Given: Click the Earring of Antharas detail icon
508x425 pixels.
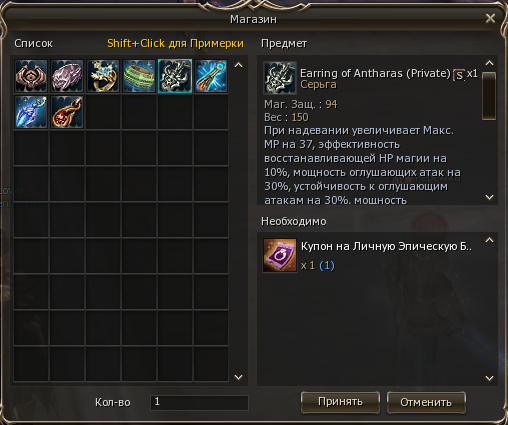Looking at the screenshot, I should tap(280, 78).
